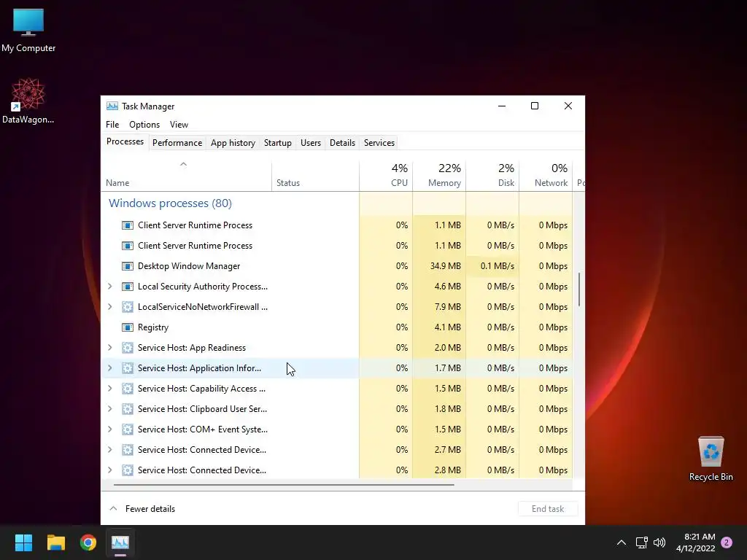Viewport: 747px width, 560px height.
Task: Expand LocalServiceNoNetworkFirewall row
Action: tap(110, 307)
